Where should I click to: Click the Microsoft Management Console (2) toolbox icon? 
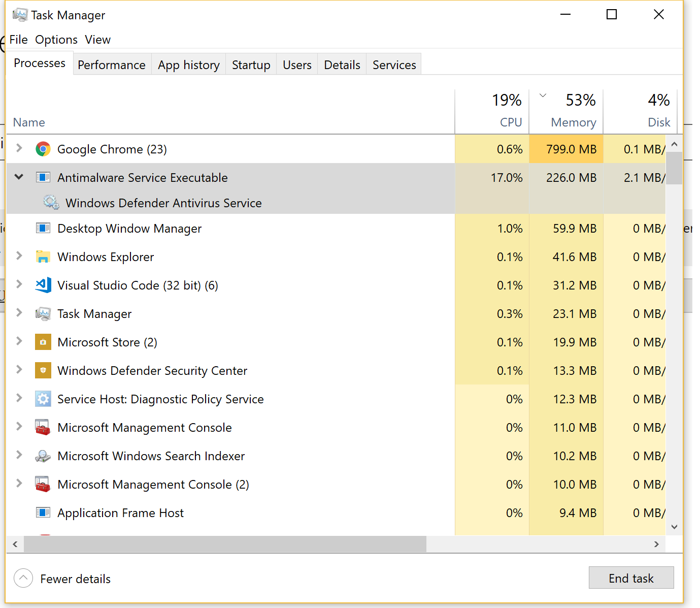pos(43,484)
